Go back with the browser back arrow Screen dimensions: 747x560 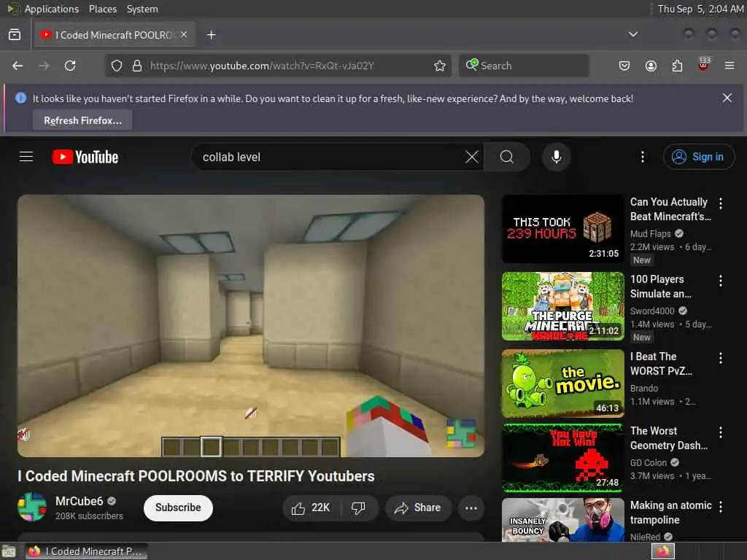(18, 66)
